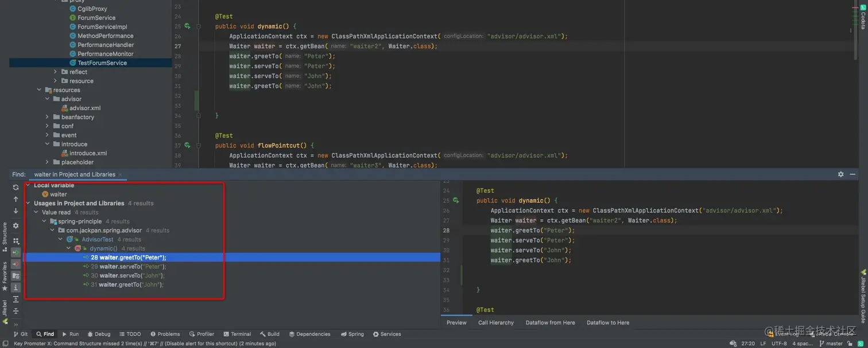Switch to Preview tab

point(456,323)
